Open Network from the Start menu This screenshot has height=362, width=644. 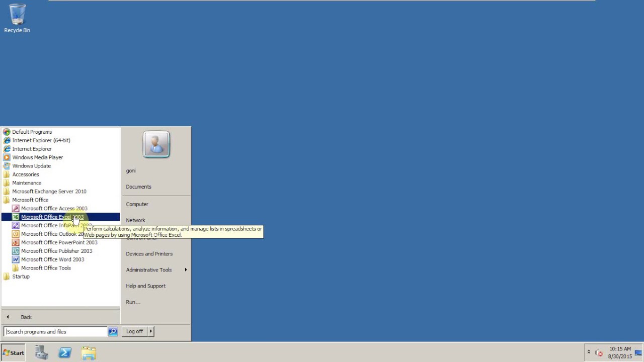click(135, 220)
